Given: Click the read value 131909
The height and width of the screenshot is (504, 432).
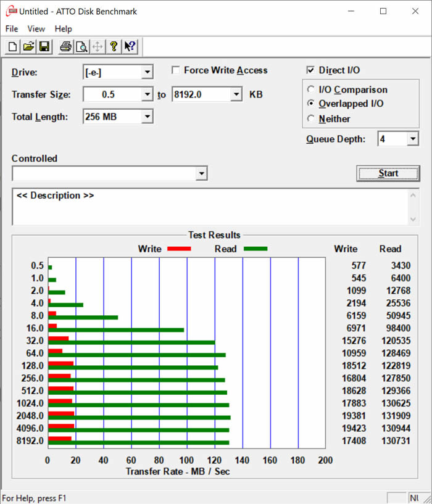Looking at the screenshot, I should pyautogui.click(x=396, y=416).
